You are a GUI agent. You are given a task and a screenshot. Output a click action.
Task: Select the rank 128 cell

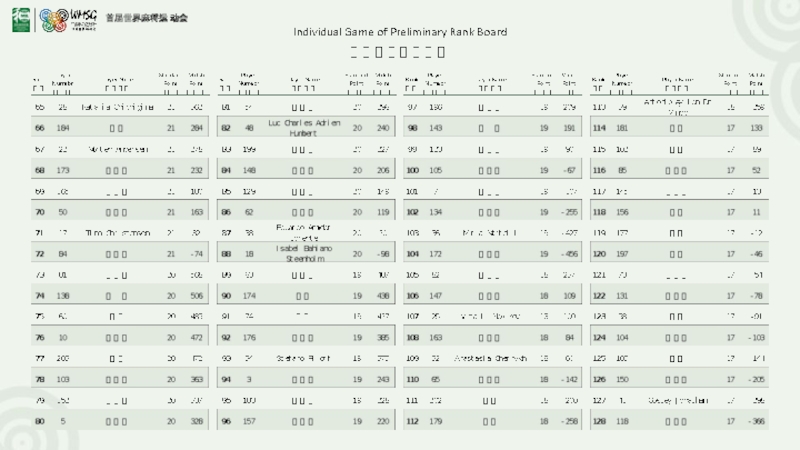point(599,422)
